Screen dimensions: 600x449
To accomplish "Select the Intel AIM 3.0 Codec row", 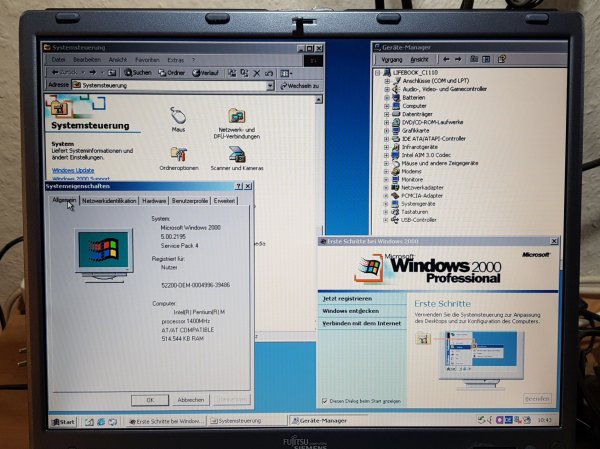I will click(x=426, y=155).
